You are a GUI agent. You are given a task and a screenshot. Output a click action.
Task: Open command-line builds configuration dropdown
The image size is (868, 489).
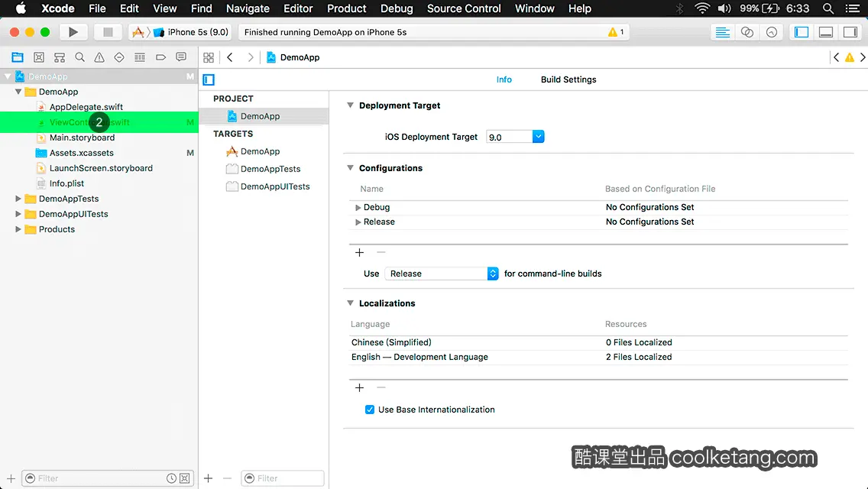[x=442, y=274]
